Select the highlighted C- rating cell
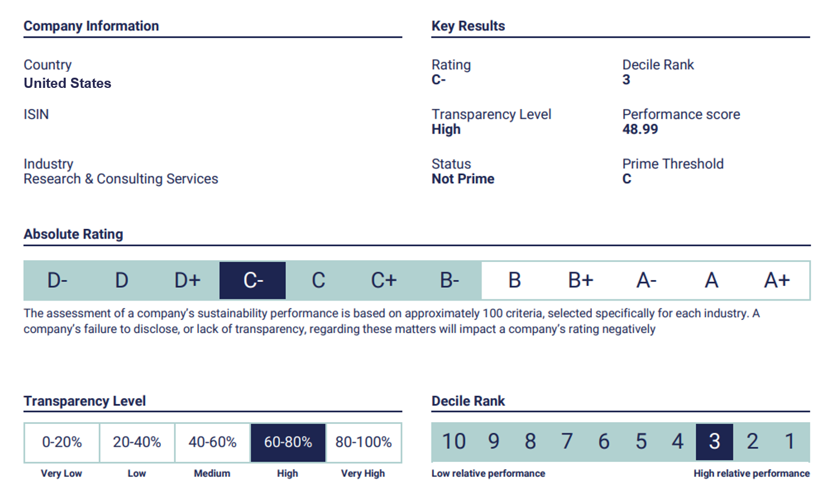This screenshot has height=504, width=825. 253,281
